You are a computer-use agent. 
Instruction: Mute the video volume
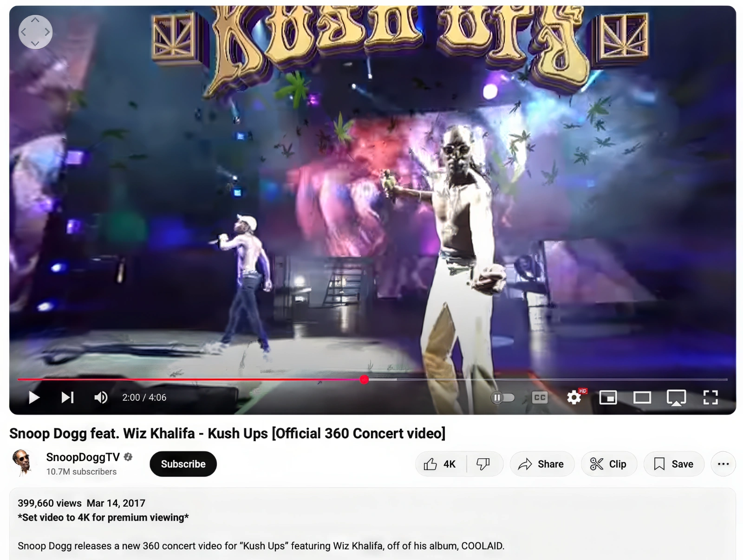click(101, 397)
